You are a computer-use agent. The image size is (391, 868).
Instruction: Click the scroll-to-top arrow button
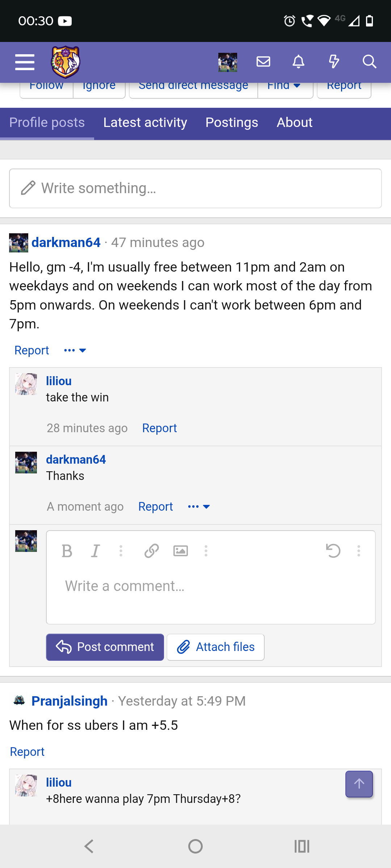359,784
